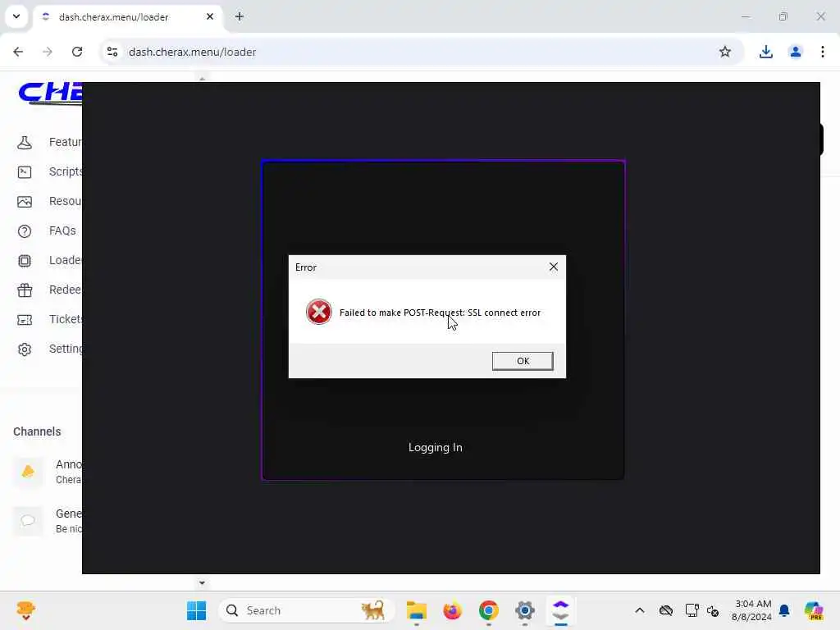Click the error message text
The height and width of the screenshot is (630, 840).
440,313
